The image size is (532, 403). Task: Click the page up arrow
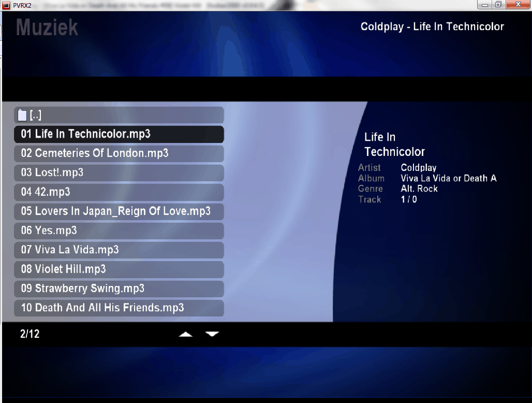pos(186,335)
